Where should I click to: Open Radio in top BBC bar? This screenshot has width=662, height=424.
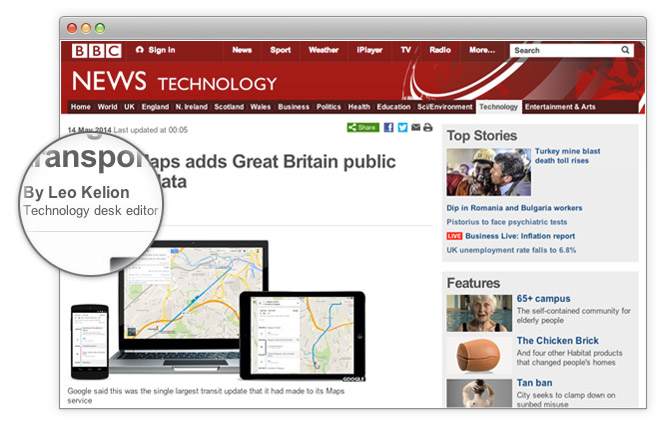click(x=440, y=50)
